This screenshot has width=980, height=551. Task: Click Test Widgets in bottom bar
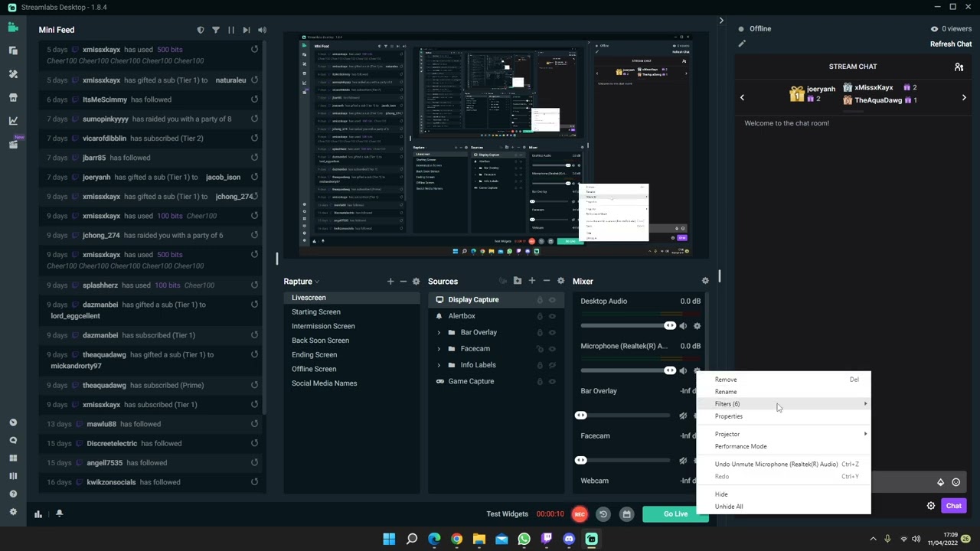pos(508,514)
